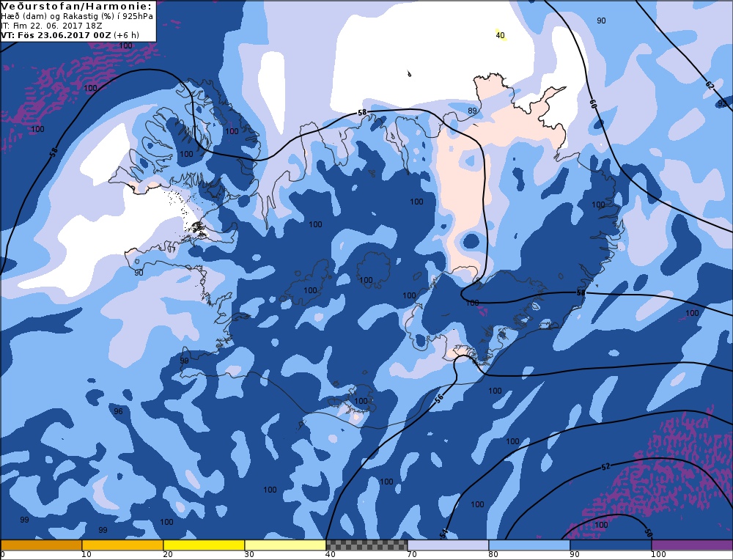Click the '20' tick label on the legend
Image resolution: width=733 pixels, height=560 pixels.
[168, 554]
